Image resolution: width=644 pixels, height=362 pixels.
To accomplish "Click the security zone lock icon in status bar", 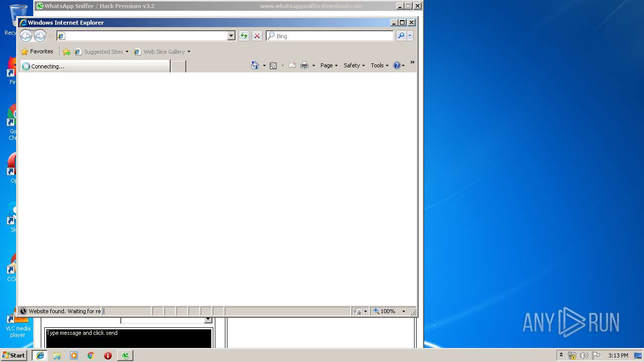I will [357, 311].
